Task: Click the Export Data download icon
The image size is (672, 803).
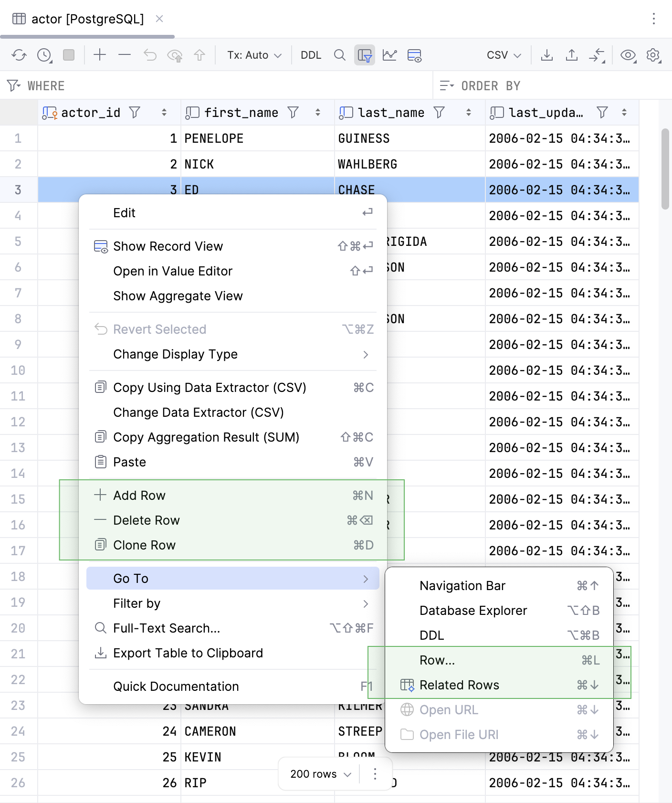Action: click(547, 55)
